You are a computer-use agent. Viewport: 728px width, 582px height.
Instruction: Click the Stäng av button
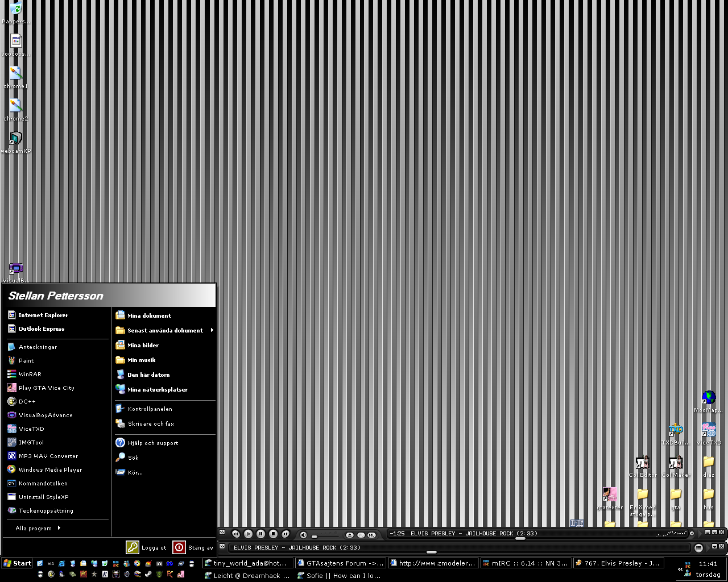click(193, 547)
